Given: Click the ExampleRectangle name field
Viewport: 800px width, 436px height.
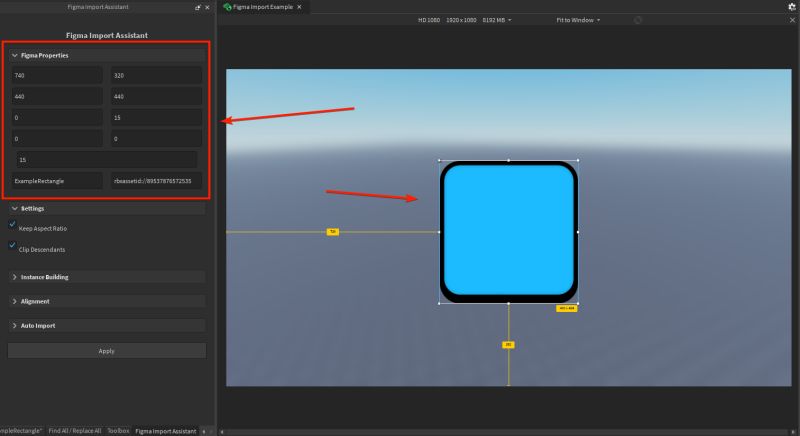Looking at the screenshot, I should coord(57,181).
